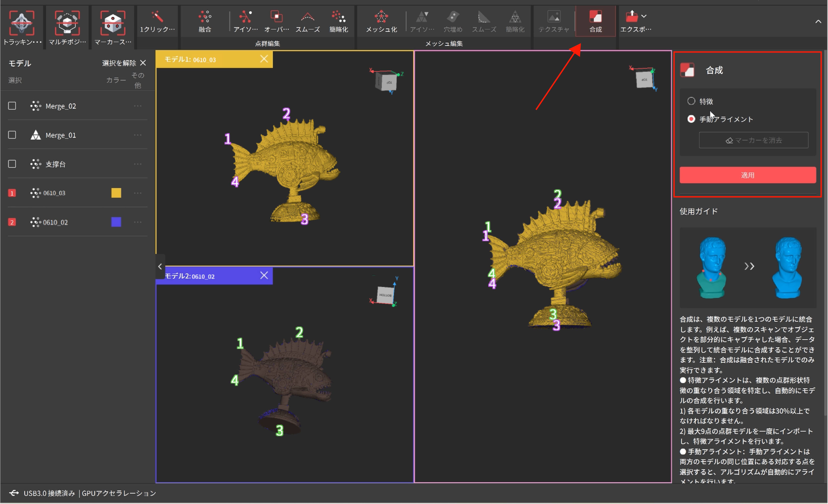Open more options for Merge_01
Screen dimensions: 828x504
coord(138,135)
